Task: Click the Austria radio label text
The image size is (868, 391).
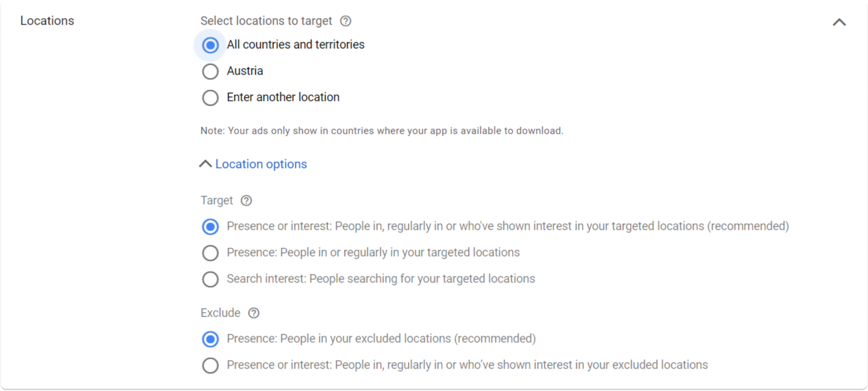Action: (245, 71)
